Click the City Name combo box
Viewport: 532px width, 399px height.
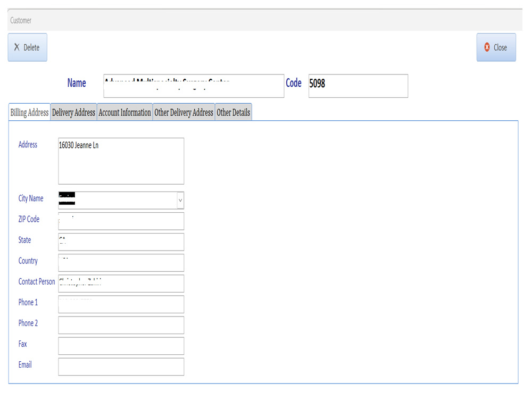click(121, 200)
